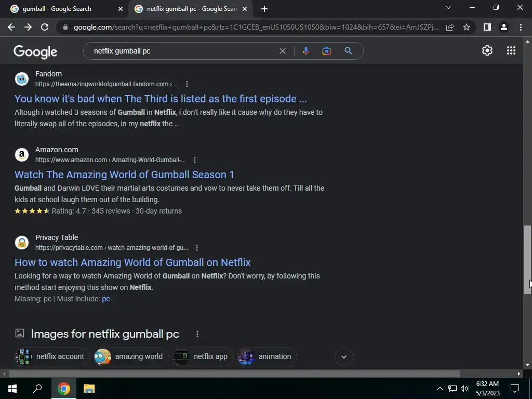The image size is (532, 399).
Task: Filter images by amazing world
Action: [x=131, y=356]
